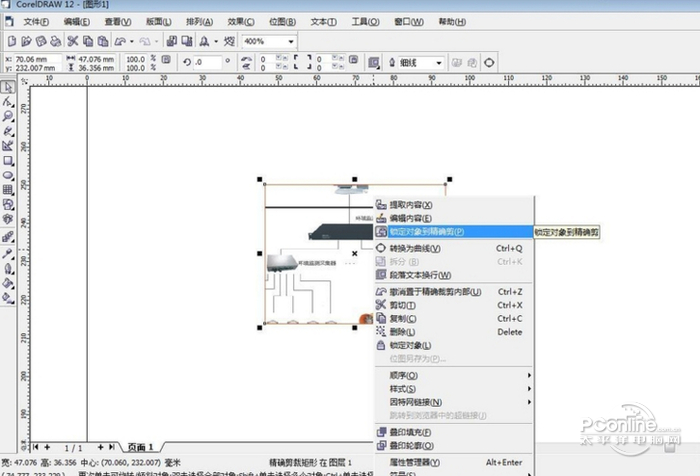
Task: Select the Pick tool in toolbox
Action: click(x=8, y=88)
